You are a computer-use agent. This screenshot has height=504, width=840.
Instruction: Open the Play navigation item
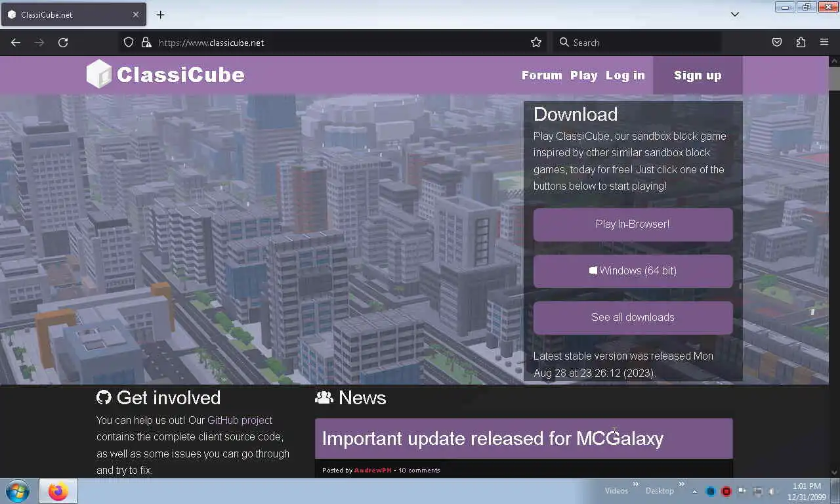pyautogui.click(x=583, y=75)
